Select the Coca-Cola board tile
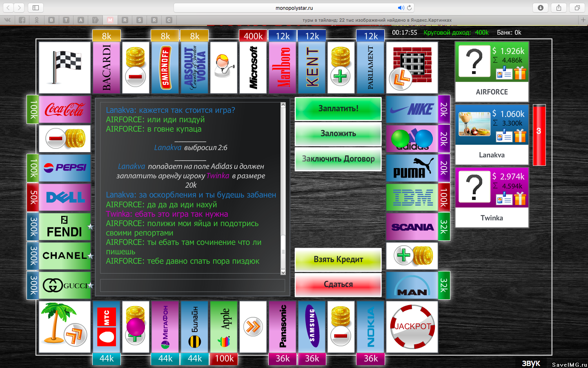The width and height of the screenshot is (588, 368). coord(65,110)
